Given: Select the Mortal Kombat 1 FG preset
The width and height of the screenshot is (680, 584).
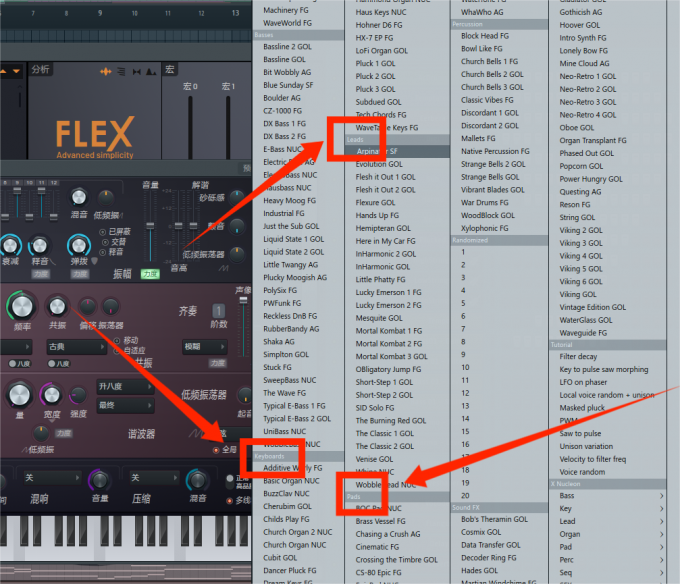Looking at the screenshot, I should click(x=389, y=331).
